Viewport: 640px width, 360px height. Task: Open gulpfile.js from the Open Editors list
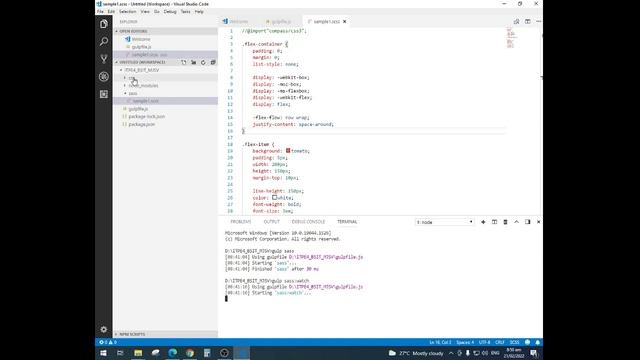[x=141, y=47]
